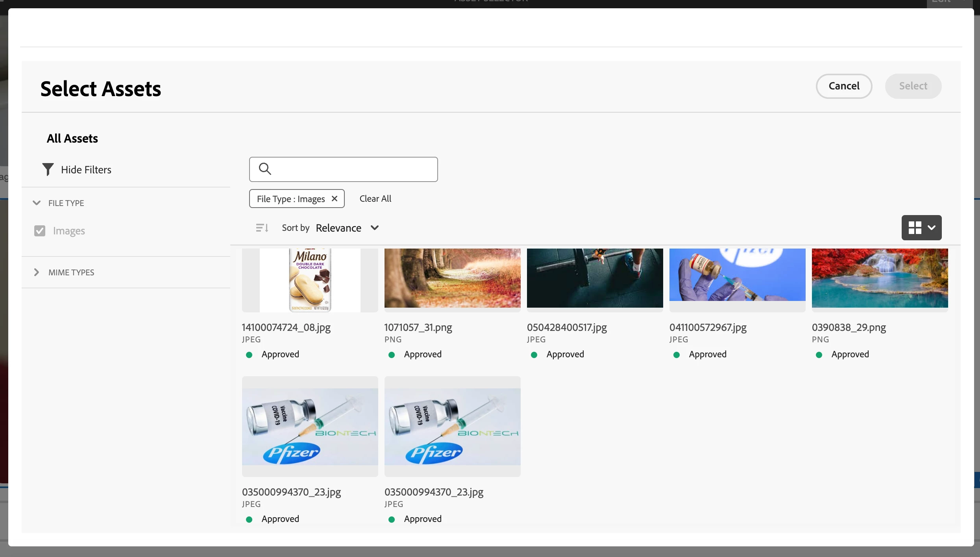Select the Milano cookies image thumbnail
Screen dimensions: 980x557
[x=310, y=280]
